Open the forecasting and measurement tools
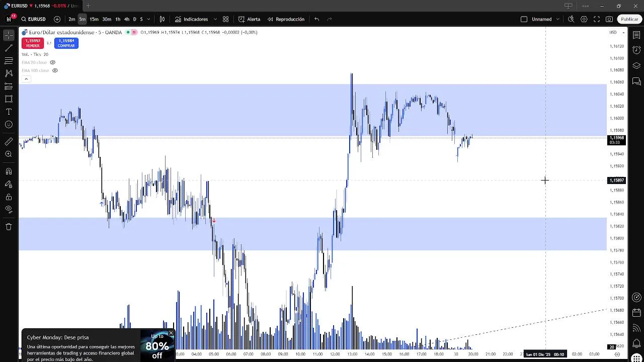The image size is (644, 362). coord(9,86)
